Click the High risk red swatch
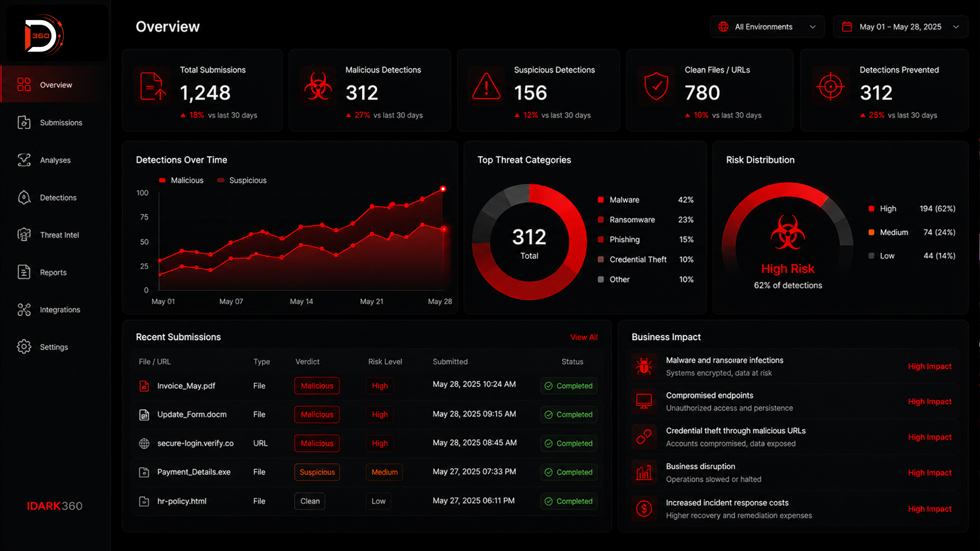The image size is (980, 551). pos(871,209)
